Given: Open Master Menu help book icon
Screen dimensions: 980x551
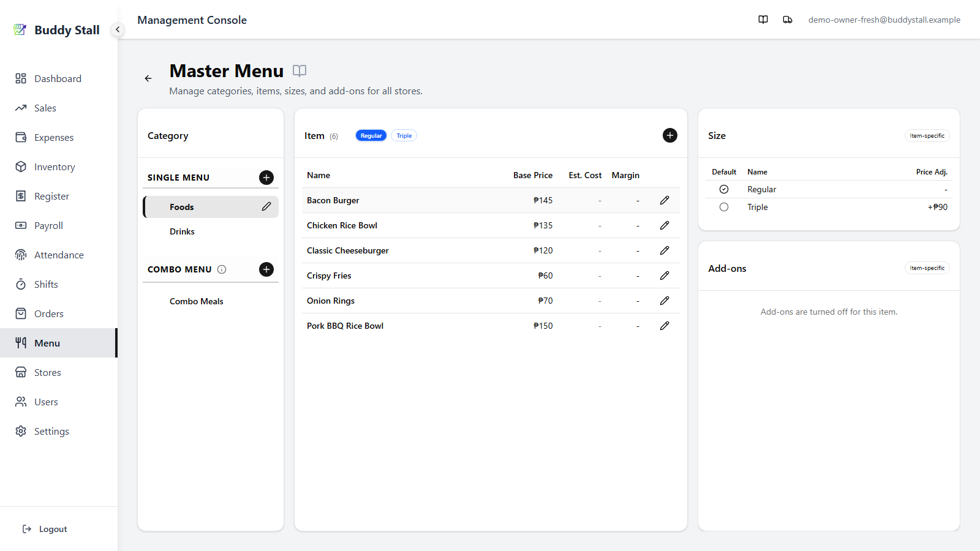Looking at the screenshot, I should coord(300,70).
